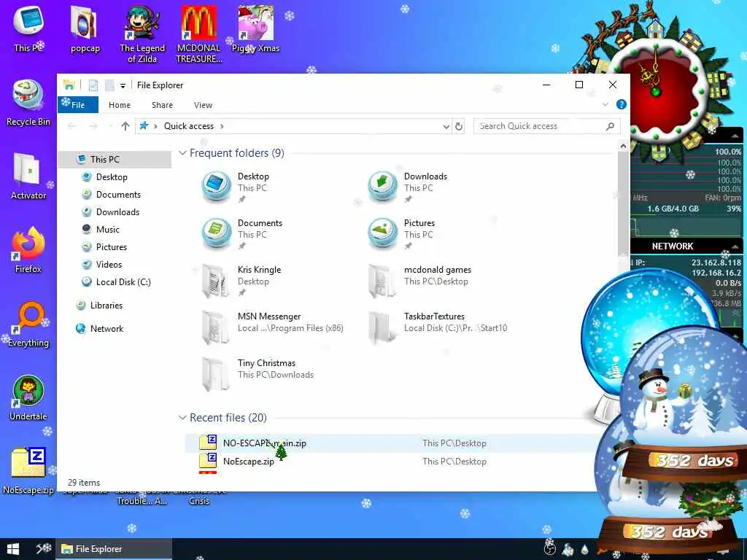Image resolution: width=747 pixels, height=560 pixels.
Task: Expand the ribbon with the chevron
Action: point(605,104)
